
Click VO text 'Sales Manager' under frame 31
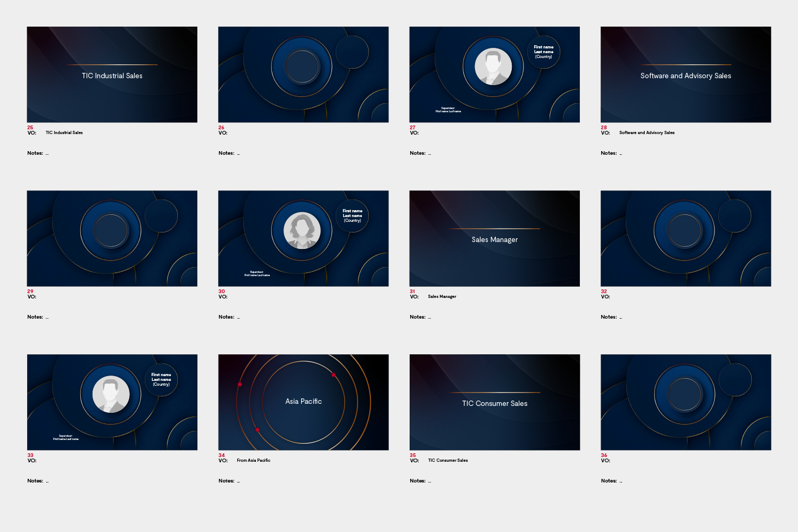pos(442,297)
